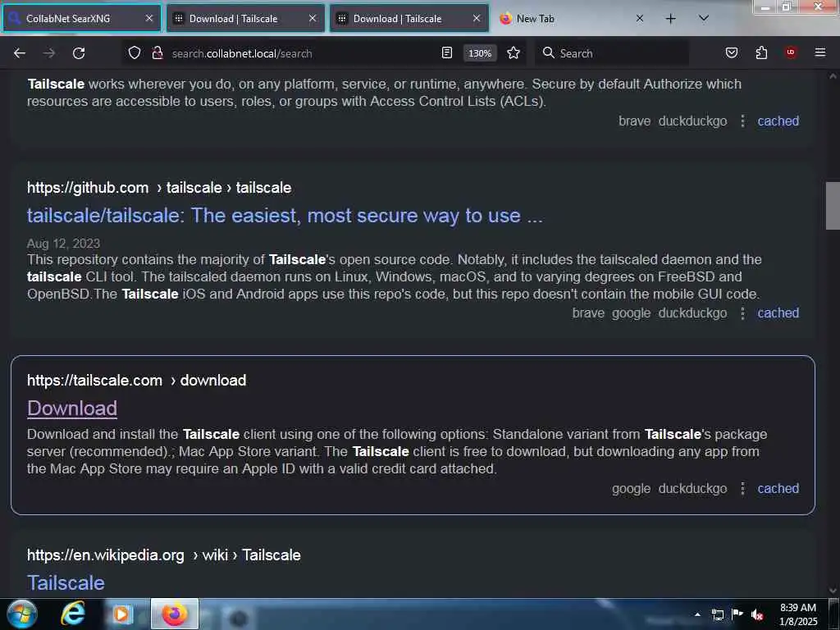Click duckduckgo label on Download result

click(x=692, y=489)
